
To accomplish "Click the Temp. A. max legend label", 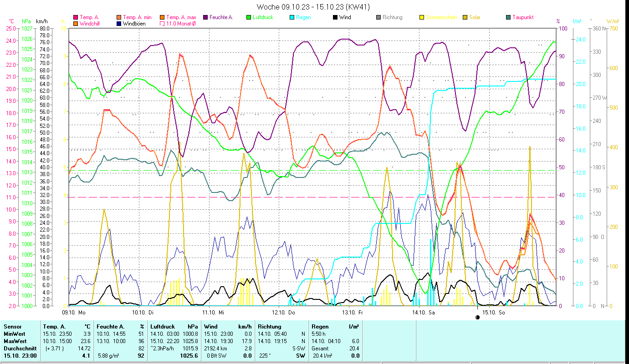I will click(x=181, y=17).
